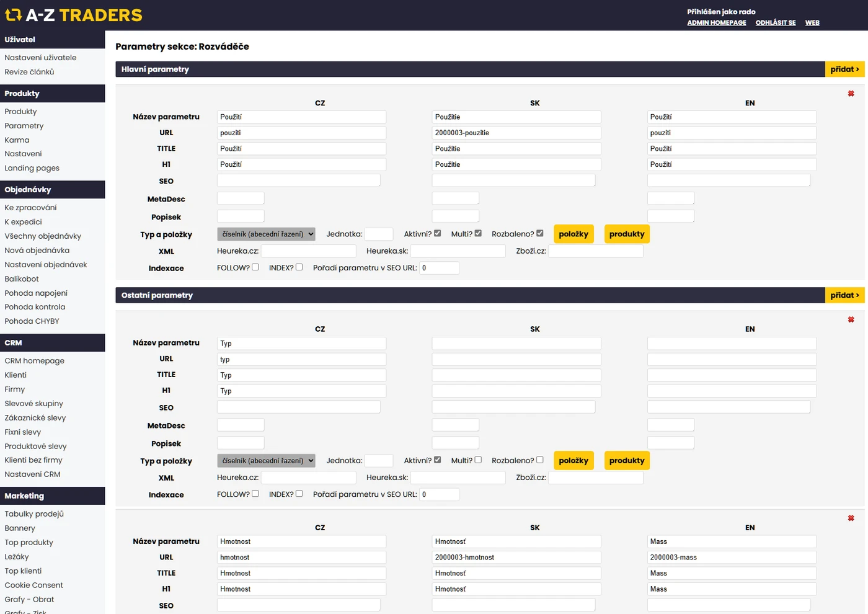Image resolution: width=868 pixels, height=614 pixels.
Task: Expand type dropdown for Typ parameter
Action: click(266, 461)
